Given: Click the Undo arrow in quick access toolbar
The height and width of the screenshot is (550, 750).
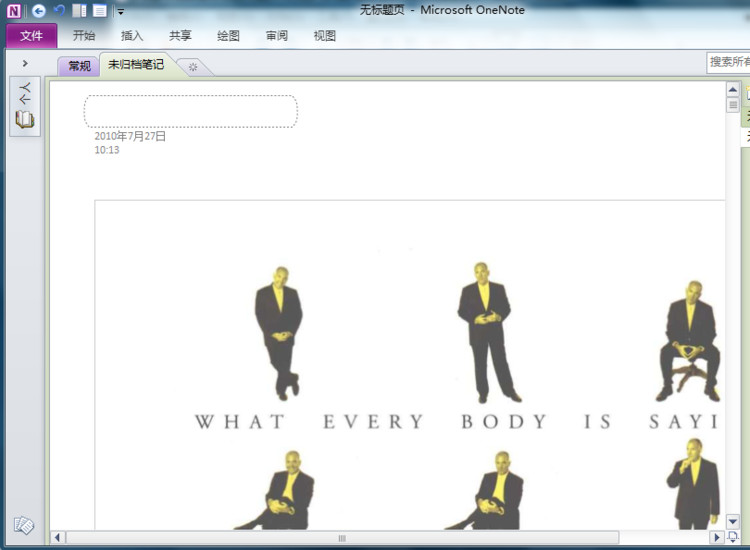Looking at the screenshot, I should point(59,11).
